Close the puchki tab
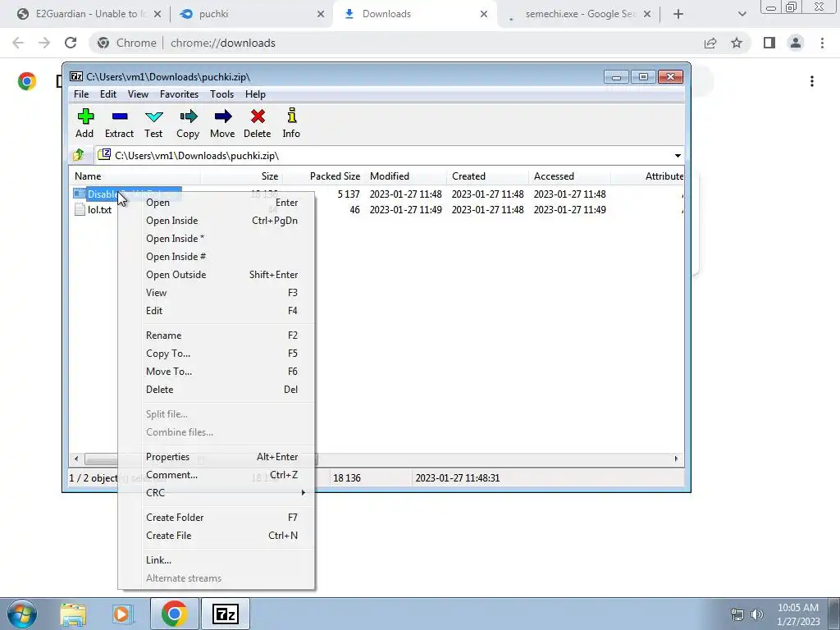 pos(321,14)
